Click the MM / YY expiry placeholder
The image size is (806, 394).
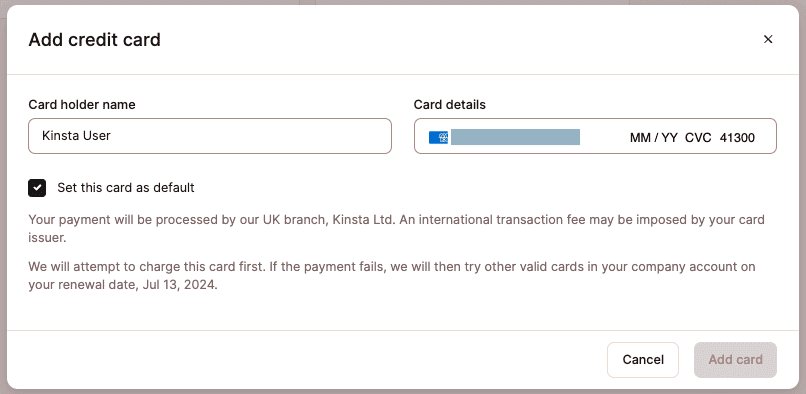[654, 138]
